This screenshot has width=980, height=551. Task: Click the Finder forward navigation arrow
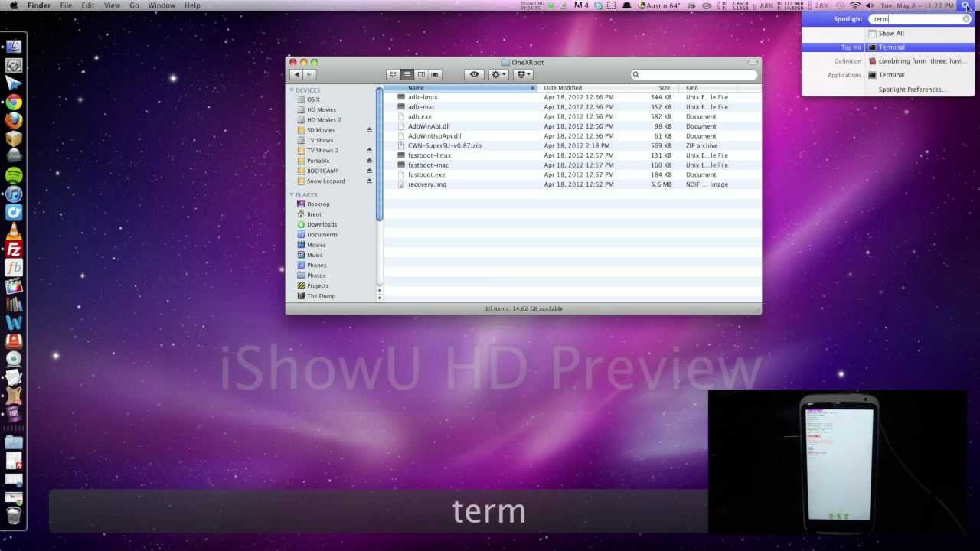(x=309, y=74)
